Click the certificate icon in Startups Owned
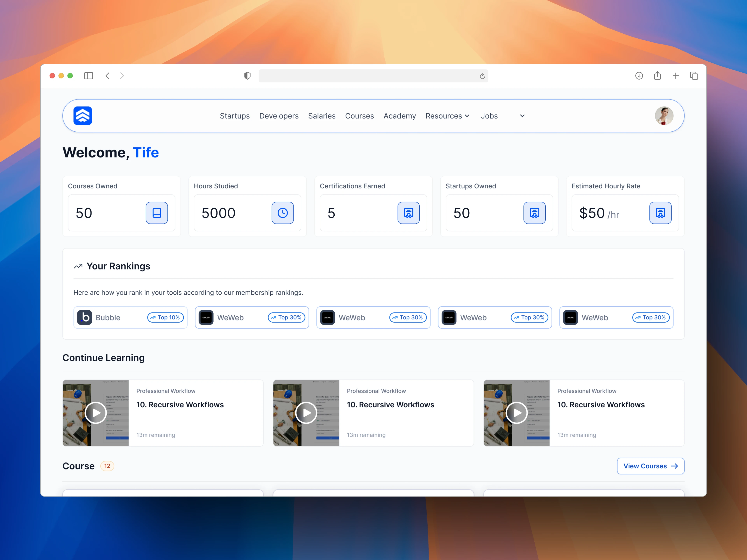Screen dimensions: 747x560 [x=535, y=213]
